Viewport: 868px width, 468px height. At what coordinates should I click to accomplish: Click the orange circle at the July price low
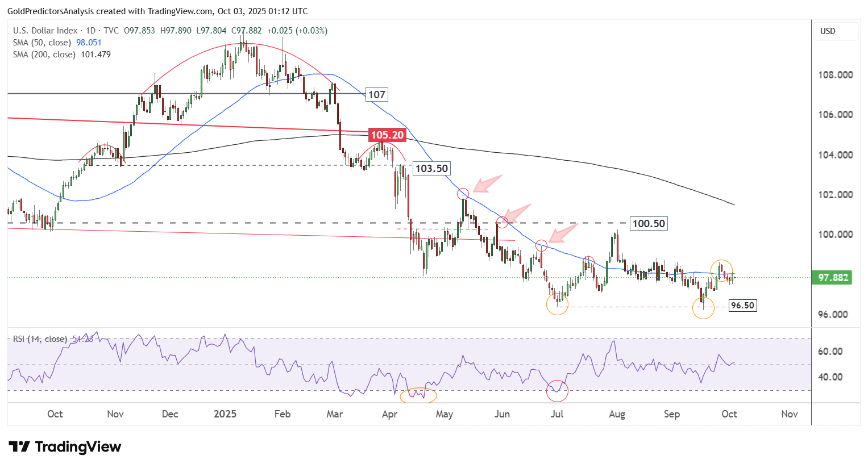coord(557,304)
